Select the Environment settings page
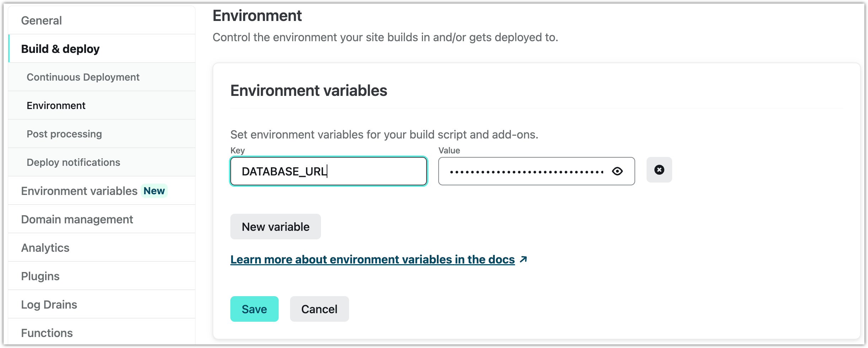The image size is (868, 348). pyautogui.click(x=56, y=105)
